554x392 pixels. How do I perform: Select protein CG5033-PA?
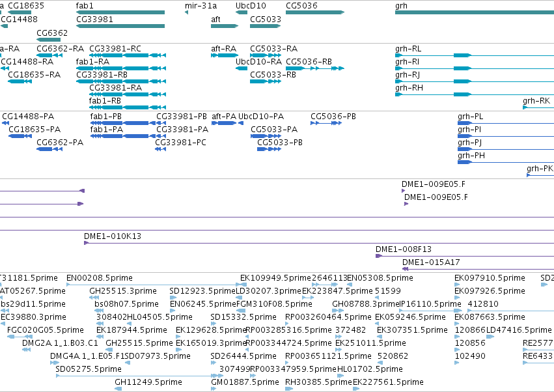pyautogui.click(x=266, y=136)
